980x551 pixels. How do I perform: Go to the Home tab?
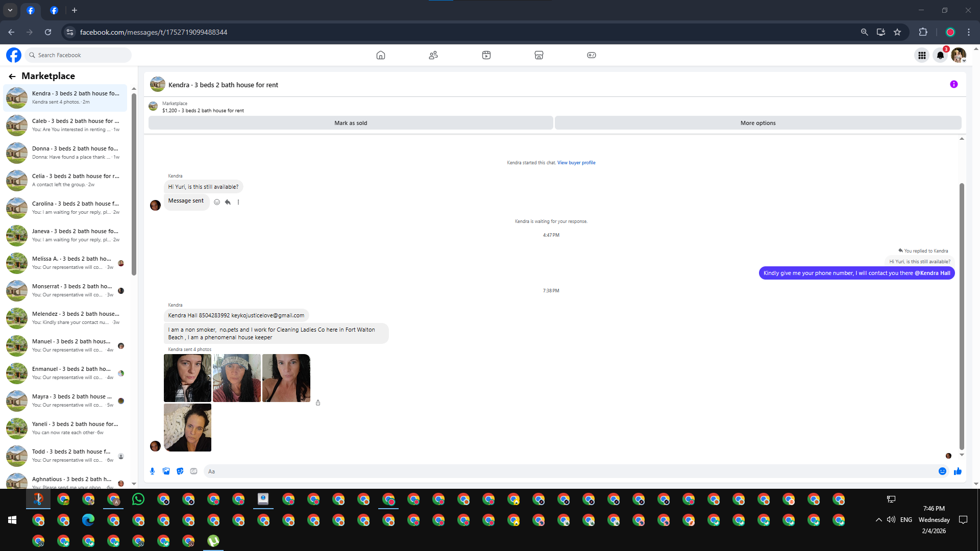(x=380, y=55)
